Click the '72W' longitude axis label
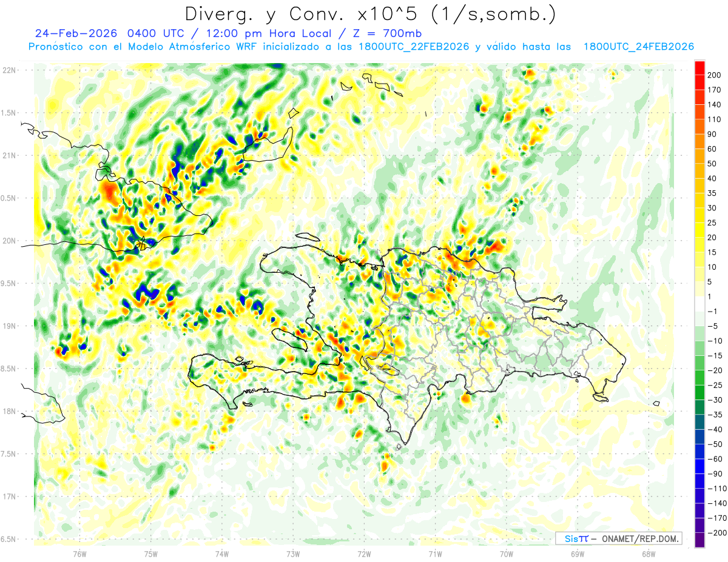728x562 pixels. click(x=364, y=554)
